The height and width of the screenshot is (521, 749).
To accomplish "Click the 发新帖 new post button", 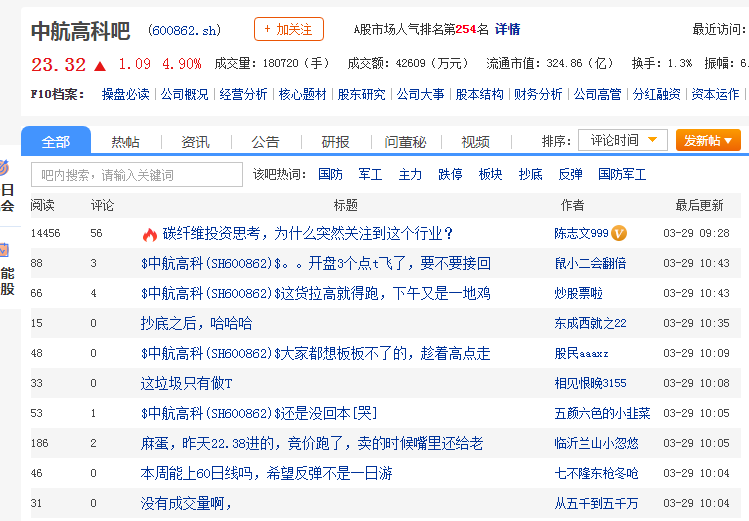I will tap(708, 140).
